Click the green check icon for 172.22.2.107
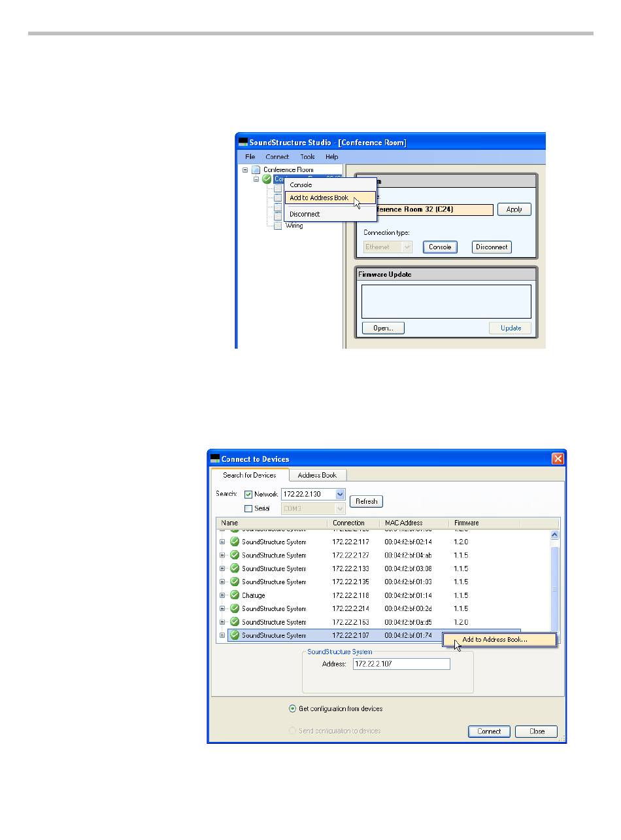 (234, 635)
